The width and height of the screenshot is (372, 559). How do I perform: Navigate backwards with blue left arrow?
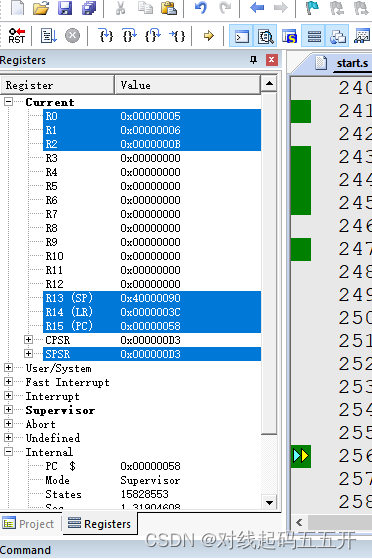pyautogui.click(x=257, y=8)
